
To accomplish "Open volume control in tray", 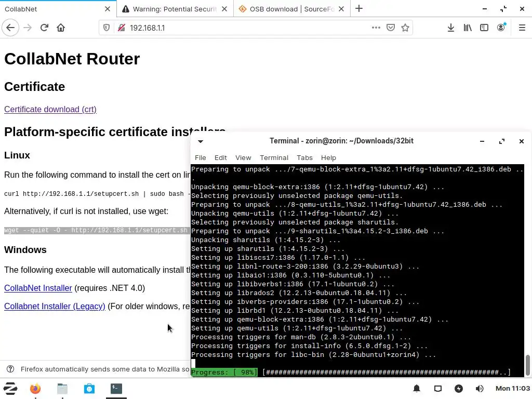I will click(x=480, y=389).
